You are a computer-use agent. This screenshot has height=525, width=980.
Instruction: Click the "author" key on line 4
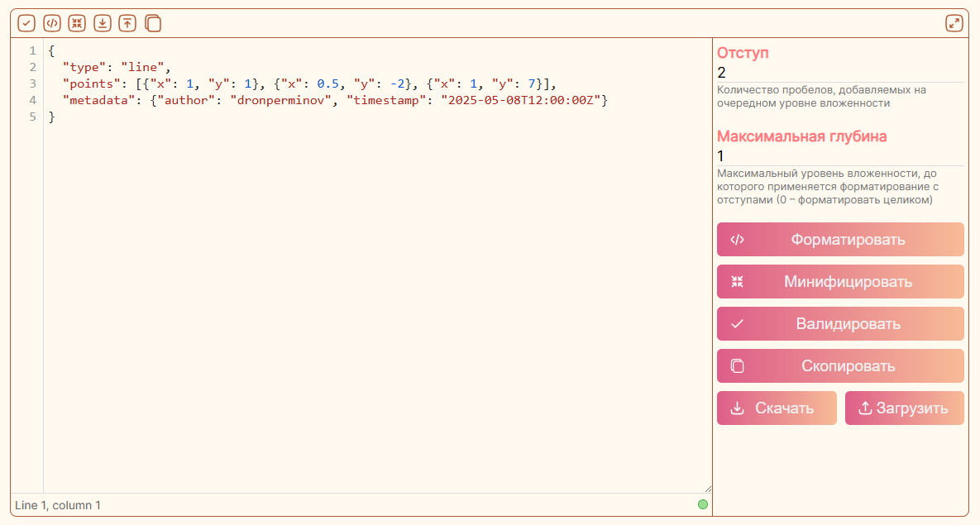coord(186,100)
